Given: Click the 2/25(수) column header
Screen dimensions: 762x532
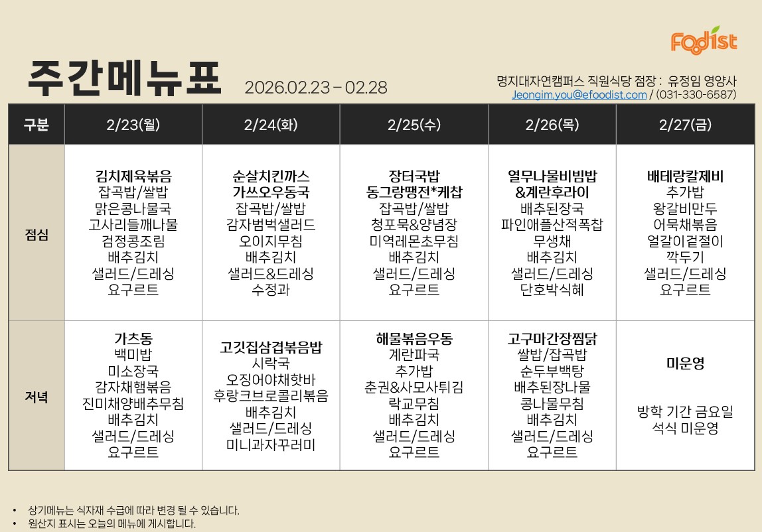Looking at the screenshot, I should 414,124.
